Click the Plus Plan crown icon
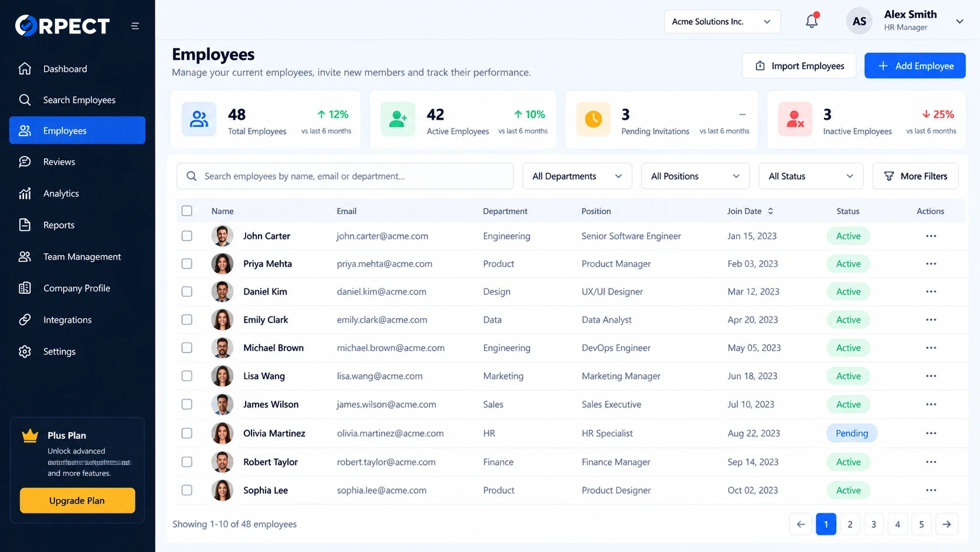The width and height of the screenshot is (980, 552). [30, 436]
